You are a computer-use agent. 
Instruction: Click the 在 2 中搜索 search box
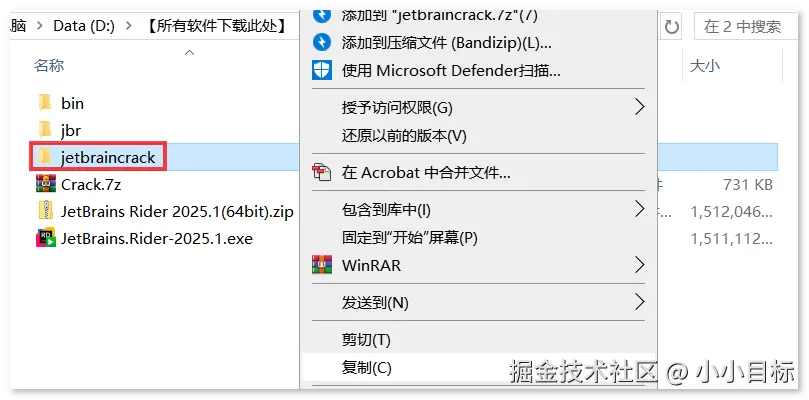746,26
